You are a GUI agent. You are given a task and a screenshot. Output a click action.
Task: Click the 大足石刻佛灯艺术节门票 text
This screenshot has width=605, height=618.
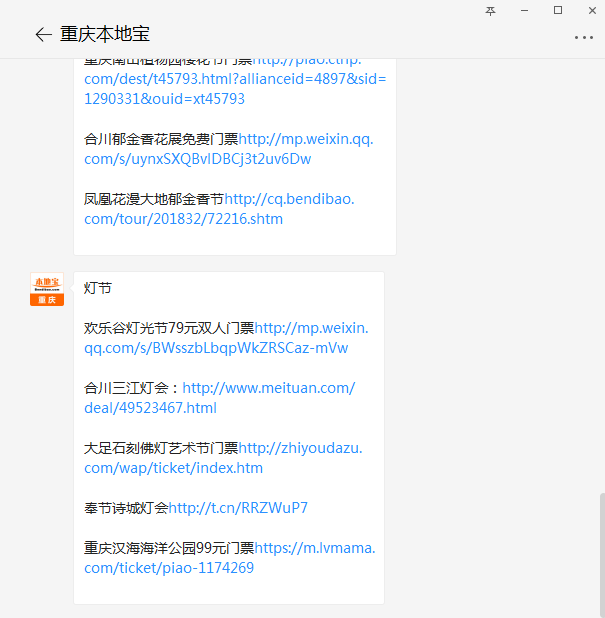click(x=161, y=448)
